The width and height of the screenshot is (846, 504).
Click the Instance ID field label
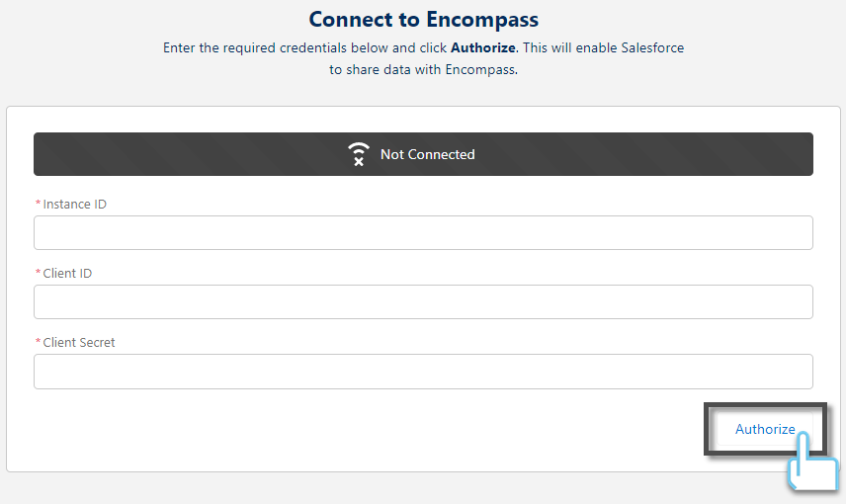click(74, 204)
